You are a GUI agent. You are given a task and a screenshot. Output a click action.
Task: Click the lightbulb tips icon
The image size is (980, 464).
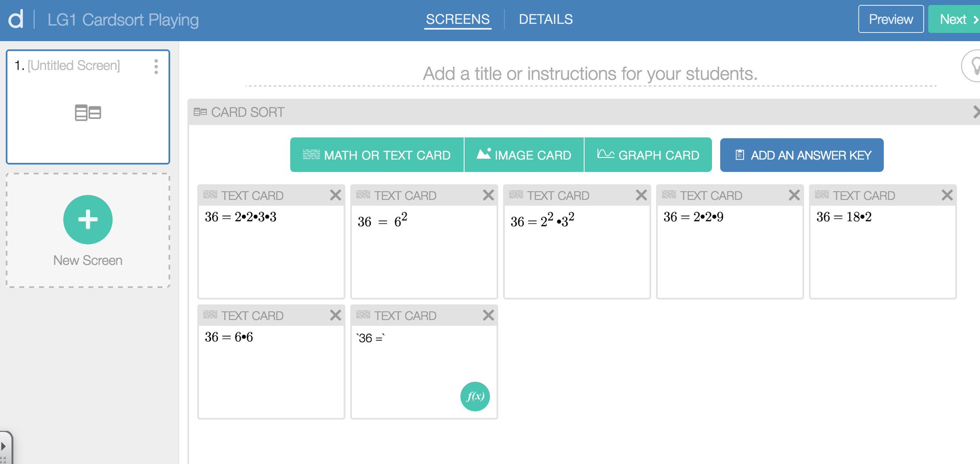click(x=974, y=65)
